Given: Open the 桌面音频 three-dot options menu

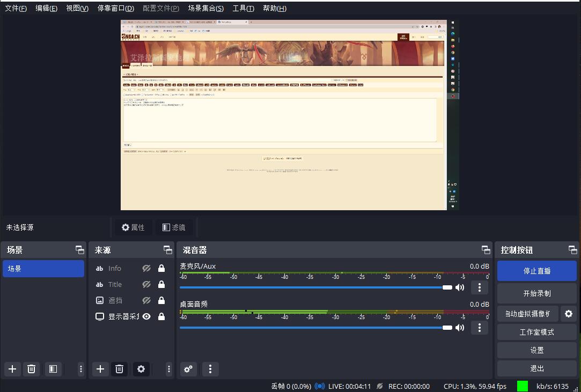Looking at the screenshot, I should [x=479, y=327].
